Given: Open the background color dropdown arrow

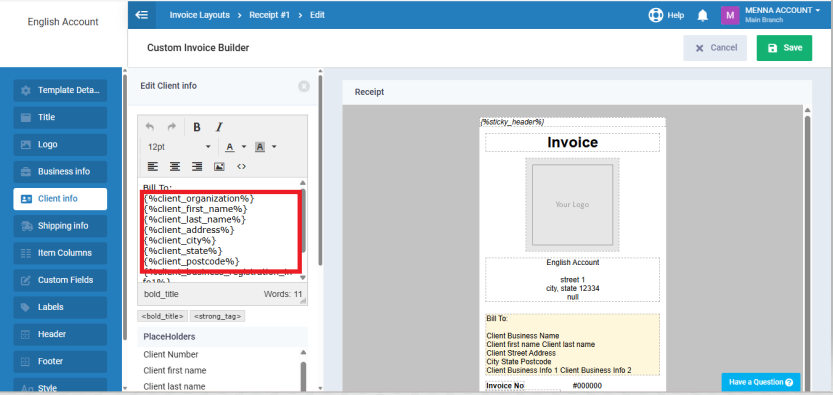Looking at the screenshot, I should click(x=274, y=147).
